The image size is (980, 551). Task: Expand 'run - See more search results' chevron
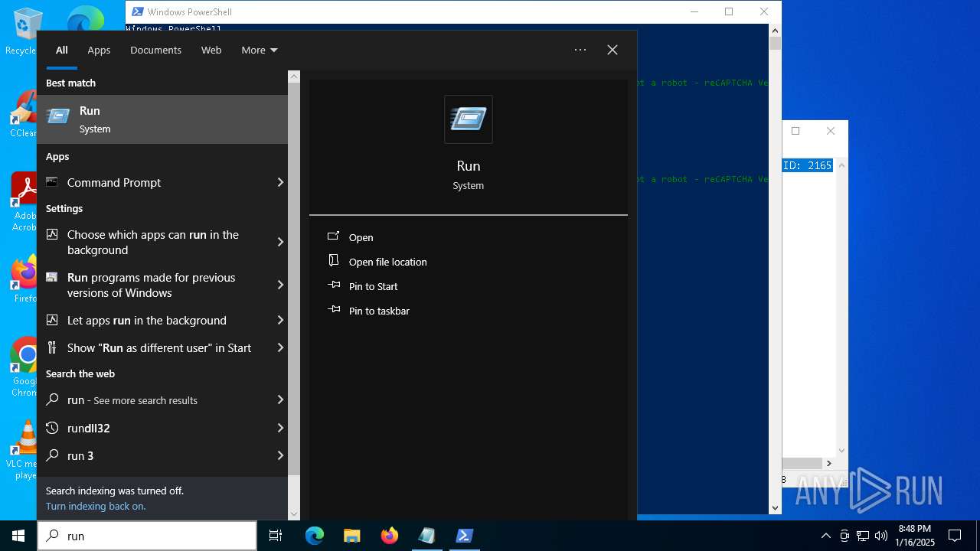point(280,399)
